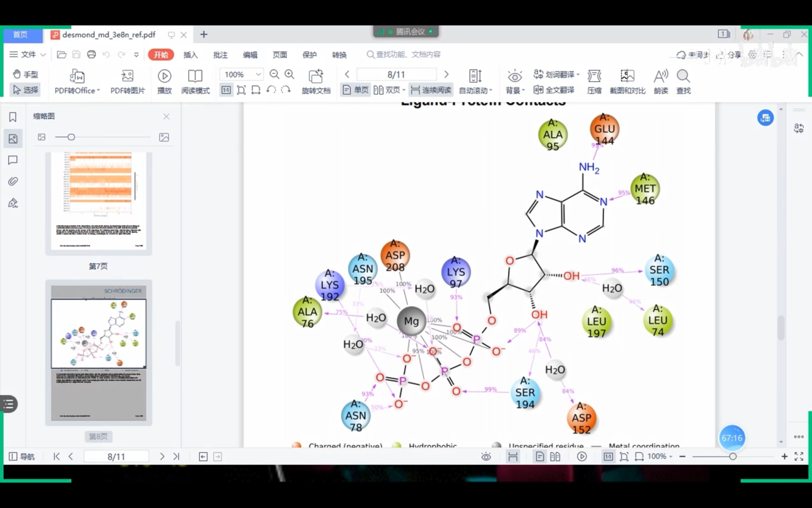The width and height of the screenshot is (812, 508).
Task: Enter fullscreen with bottom-right corner icon
Action: pos(799,456)
